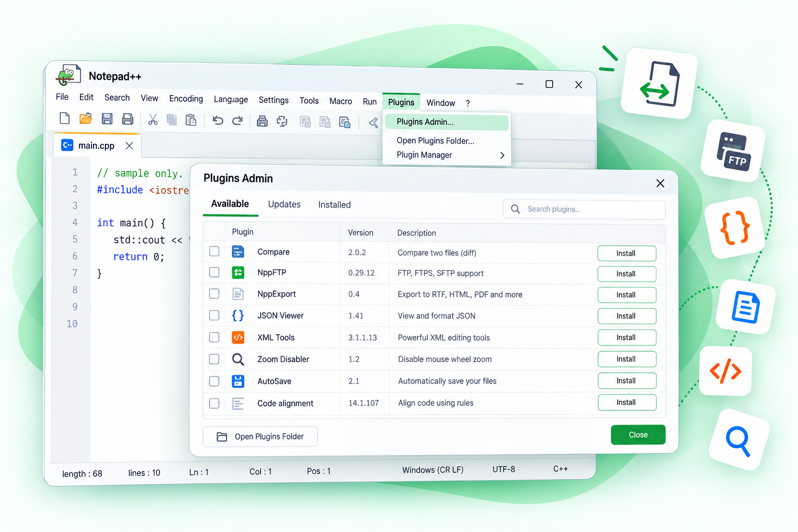Click the C++ file icon on main.cpp tab
The width and height of the screenshot is (798, 532).
[68, 145]
